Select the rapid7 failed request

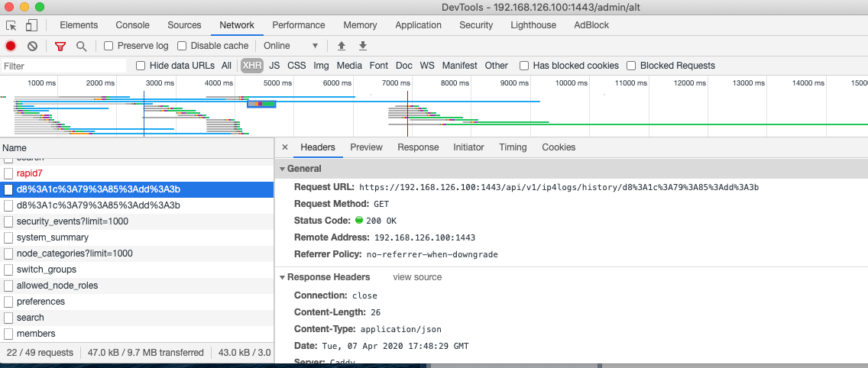pyautogui.click(x=137, y=173)
